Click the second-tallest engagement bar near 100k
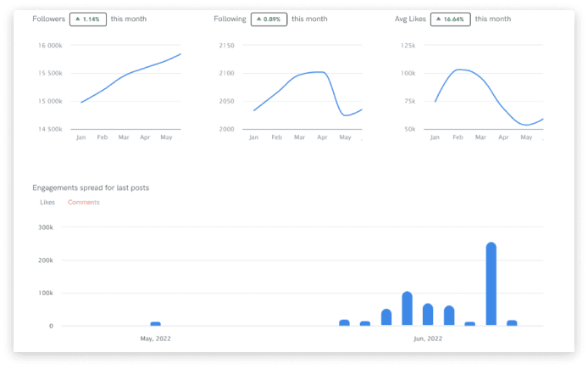Screen dimensions: 588x369 click(407, 308)
